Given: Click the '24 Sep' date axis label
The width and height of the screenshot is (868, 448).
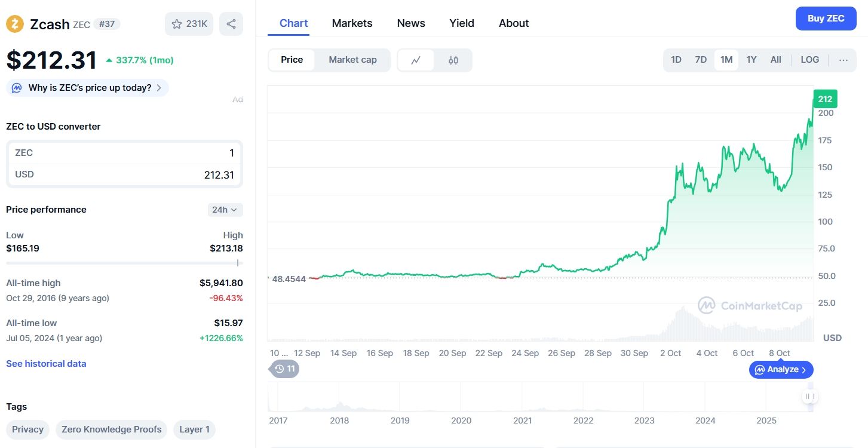Looking at the screenshot, I should 525,353.
